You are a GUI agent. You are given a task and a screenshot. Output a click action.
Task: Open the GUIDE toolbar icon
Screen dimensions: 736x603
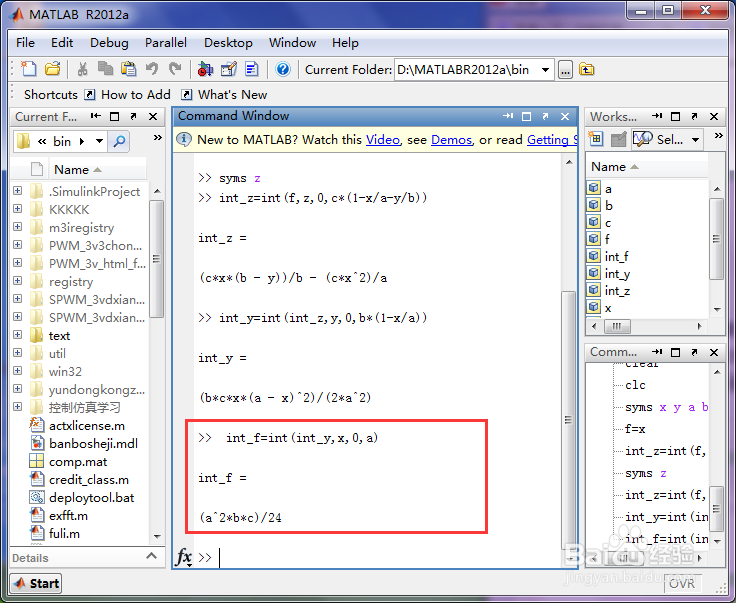point(229,69)
